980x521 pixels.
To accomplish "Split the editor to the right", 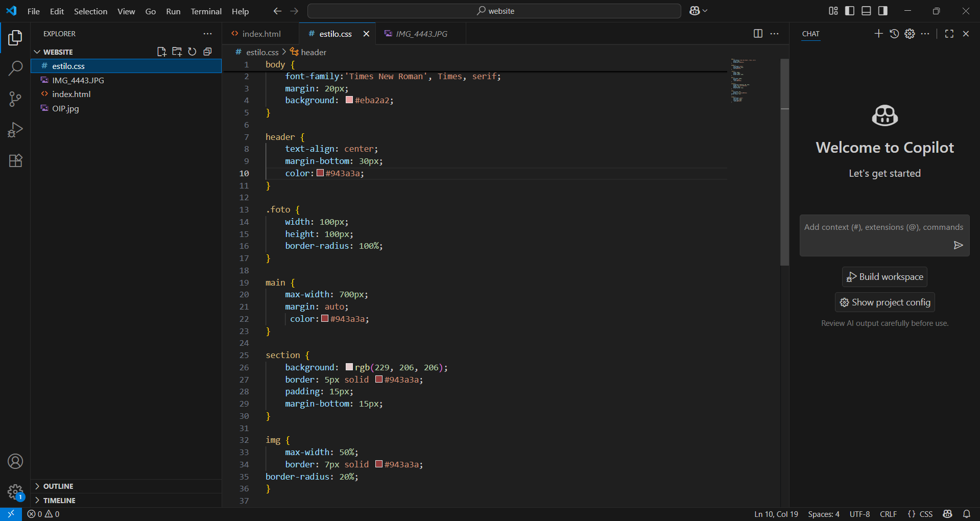I will pos(758,34).
